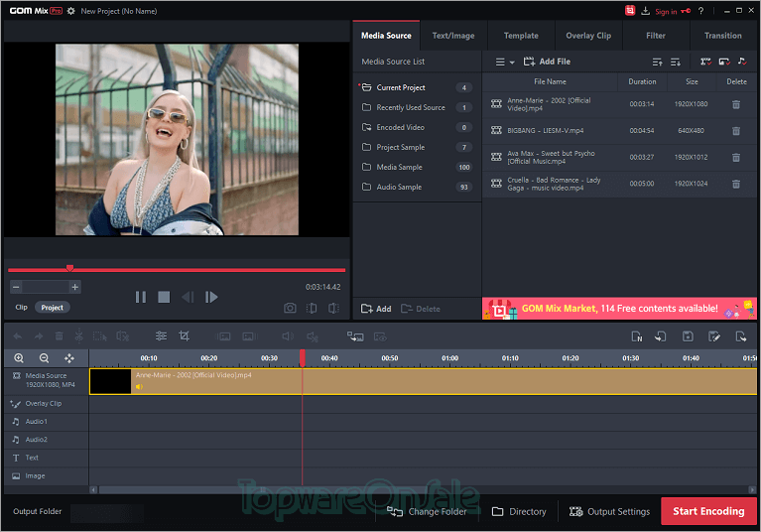
Task: Open the Template tab
Action: [x=521, y=36]
